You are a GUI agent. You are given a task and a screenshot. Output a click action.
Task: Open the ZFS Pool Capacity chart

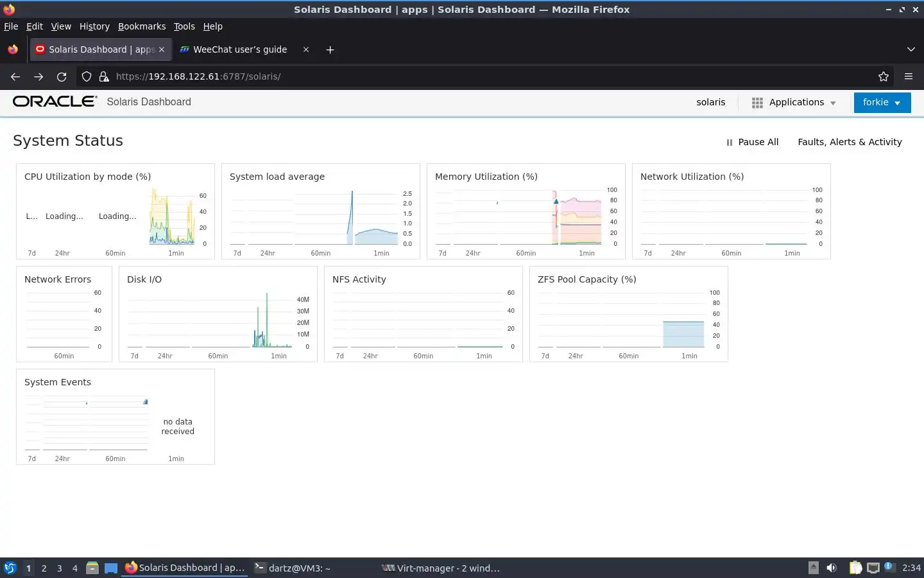629,314
